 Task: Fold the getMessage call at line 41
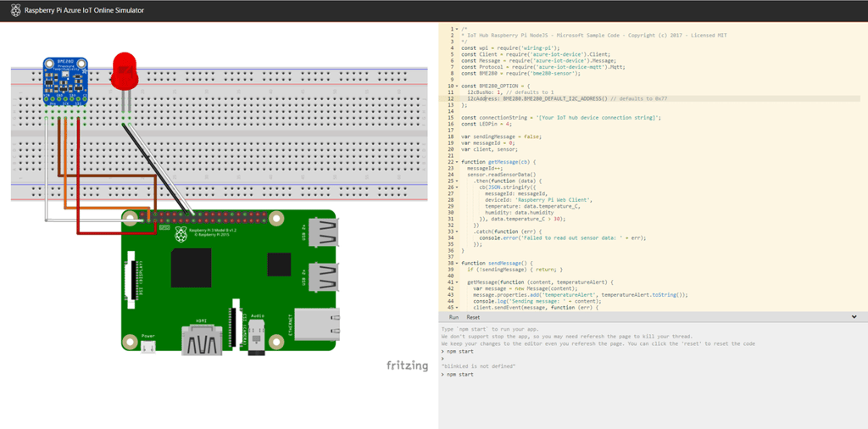click(x=457, y=282)
